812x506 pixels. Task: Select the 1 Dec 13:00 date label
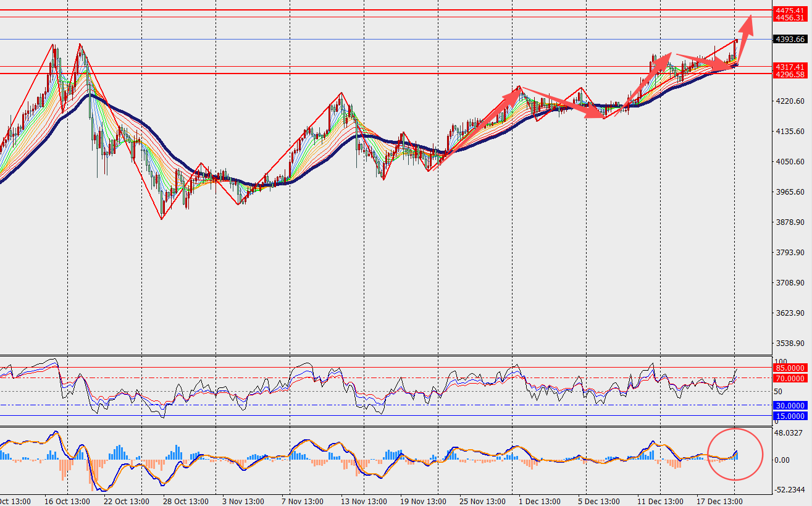[x=539, y=501]
